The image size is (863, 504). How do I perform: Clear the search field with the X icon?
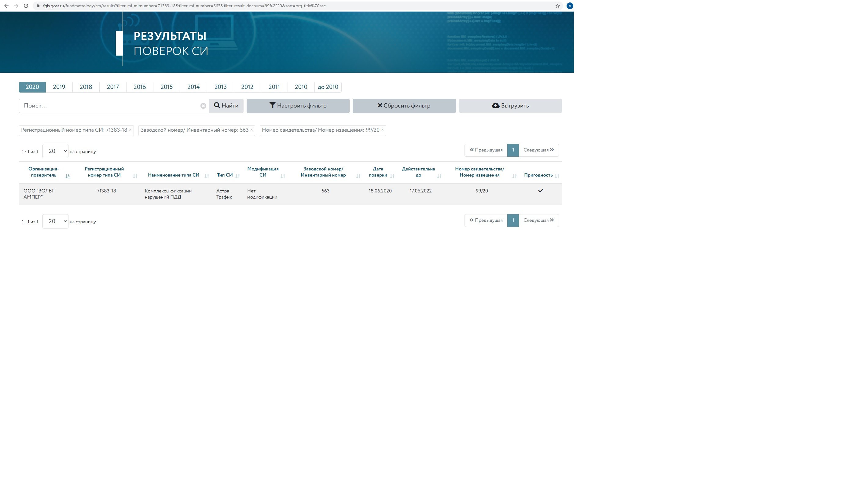pos(203,106)
